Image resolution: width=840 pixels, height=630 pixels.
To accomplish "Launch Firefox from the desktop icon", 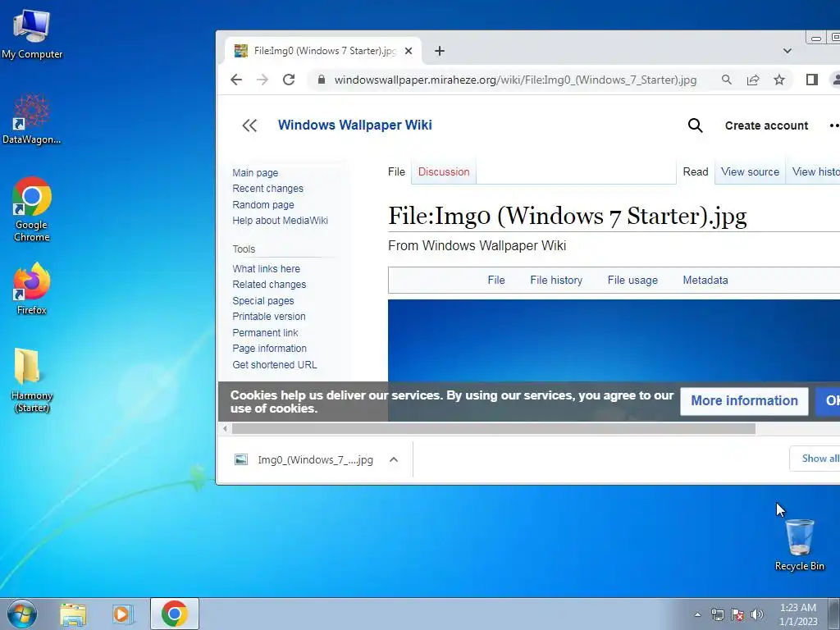I will click(32, 288).
